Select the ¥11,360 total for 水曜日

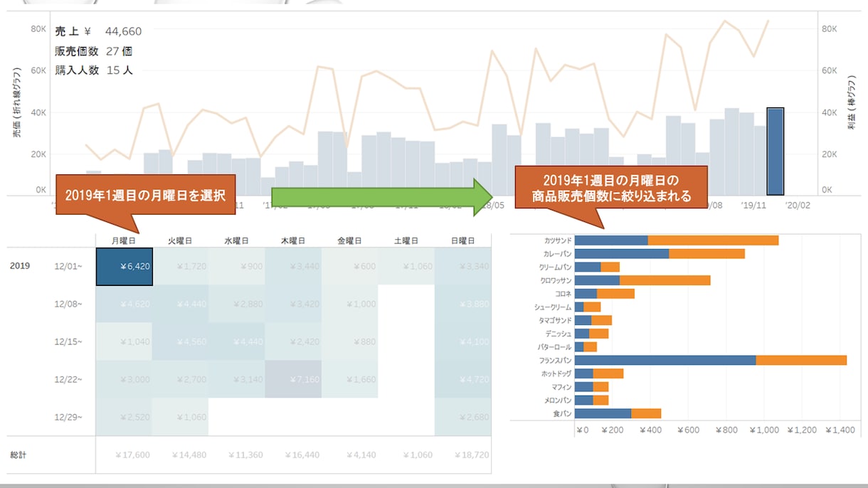(x=245, y=455)
